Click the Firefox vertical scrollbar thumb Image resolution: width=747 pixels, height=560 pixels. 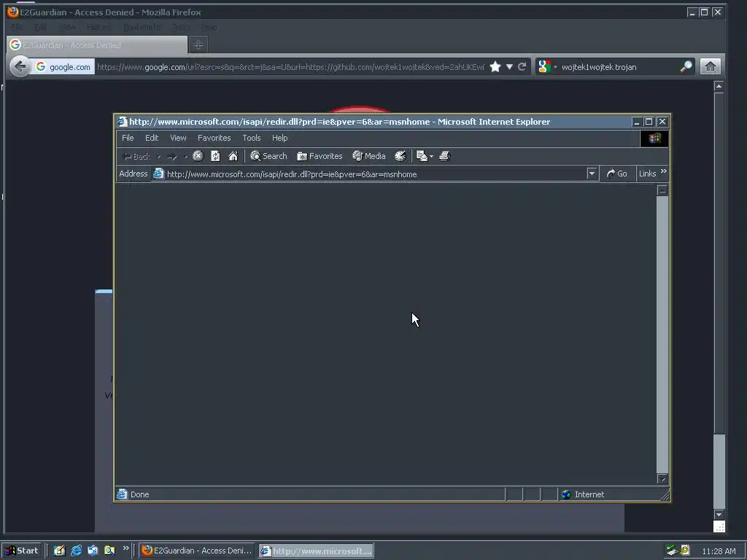click(x=719, y=472)
